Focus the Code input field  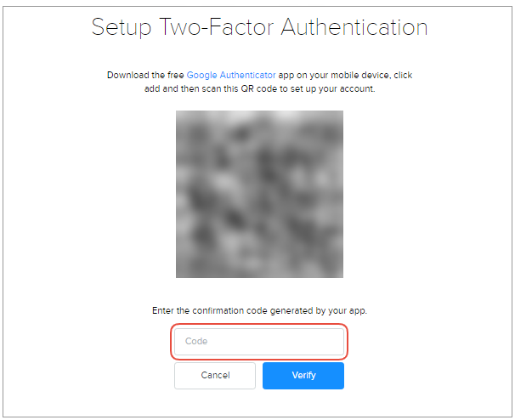tap(259, 342)
